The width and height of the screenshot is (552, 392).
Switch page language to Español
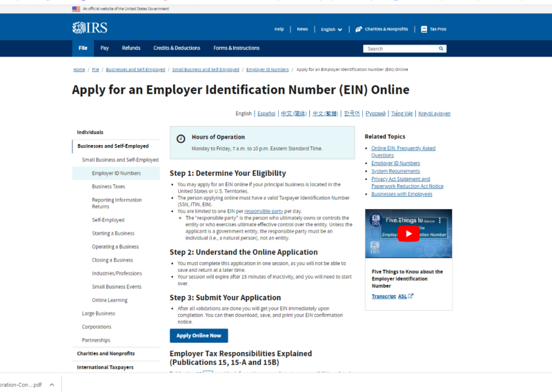pyautogui.click(x=266, y=113)
